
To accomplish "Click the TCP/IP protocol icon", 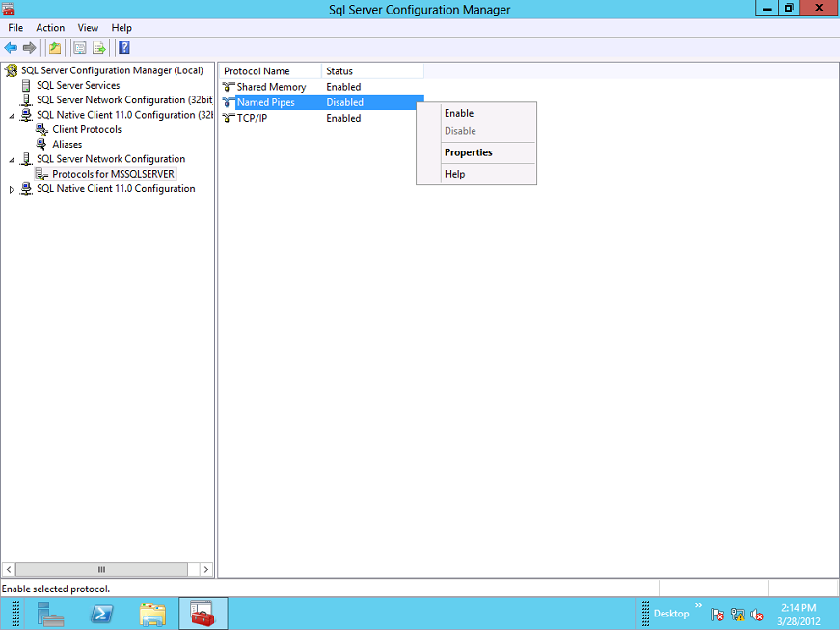I will point(229,118).
